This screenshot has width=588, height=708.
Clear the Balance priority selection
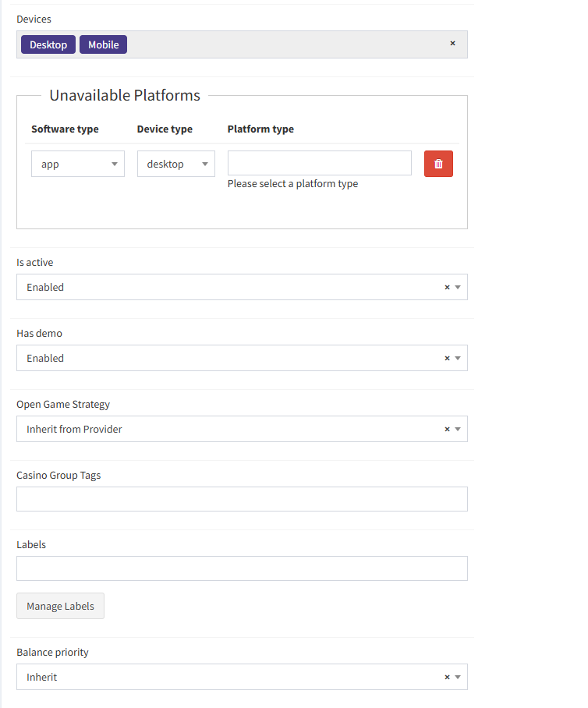447,678
